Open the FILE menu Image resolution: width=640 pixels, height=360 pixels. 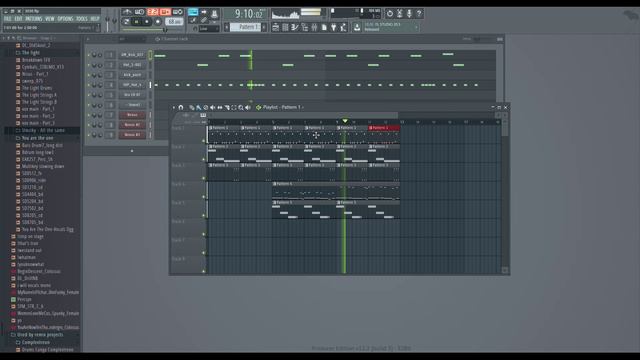(x=7, y=19)
